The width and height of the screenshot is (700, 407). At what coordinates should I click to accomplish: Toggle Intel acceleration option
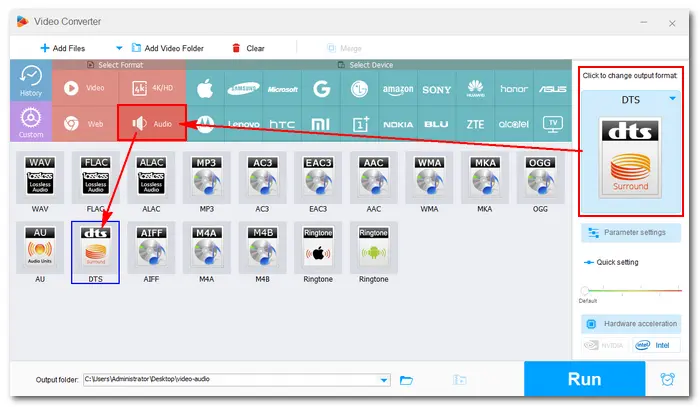tap(656, 345)
